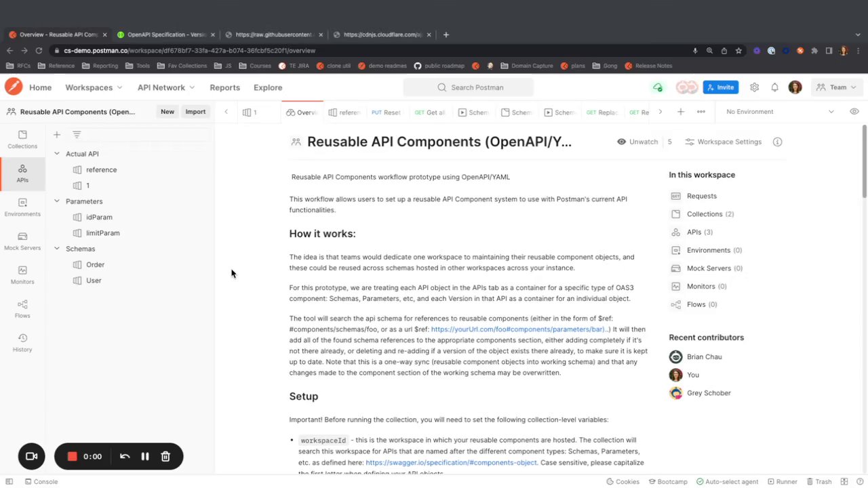
Task: Click the cloud sync status icon
Action: pos(657,87)
